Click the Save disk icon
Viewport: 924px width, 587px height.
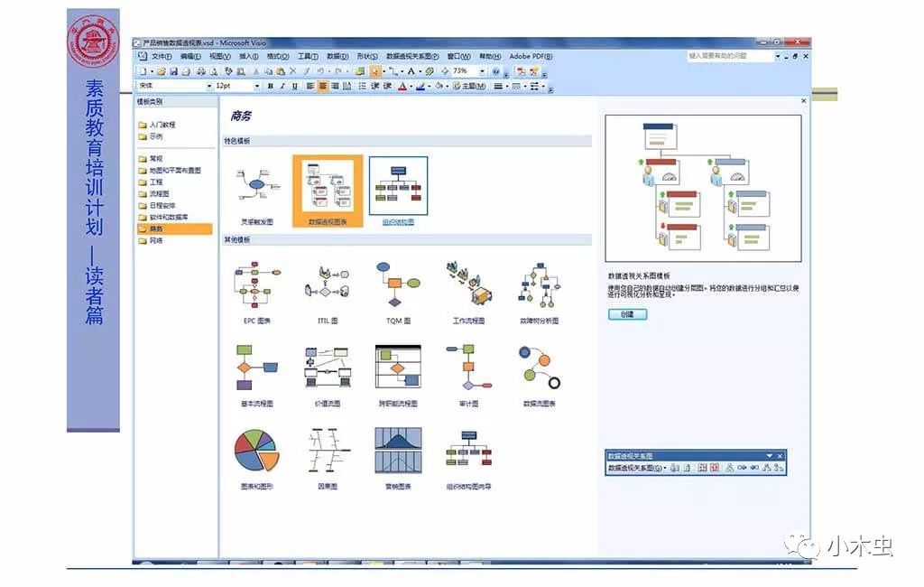[174, 71]
